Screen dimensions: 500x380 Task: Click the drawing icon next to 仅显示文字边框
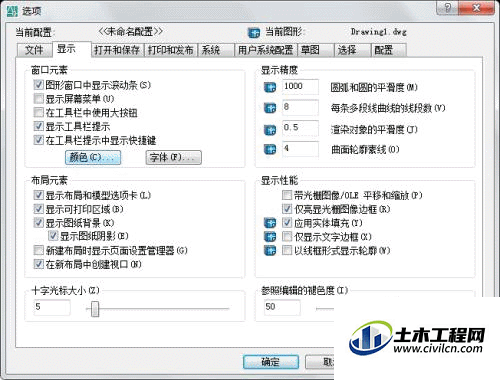(270, 237)
